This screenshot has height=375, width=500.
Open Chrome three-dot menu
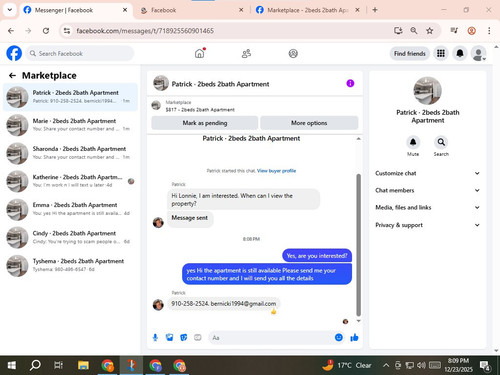coord(489,31)
